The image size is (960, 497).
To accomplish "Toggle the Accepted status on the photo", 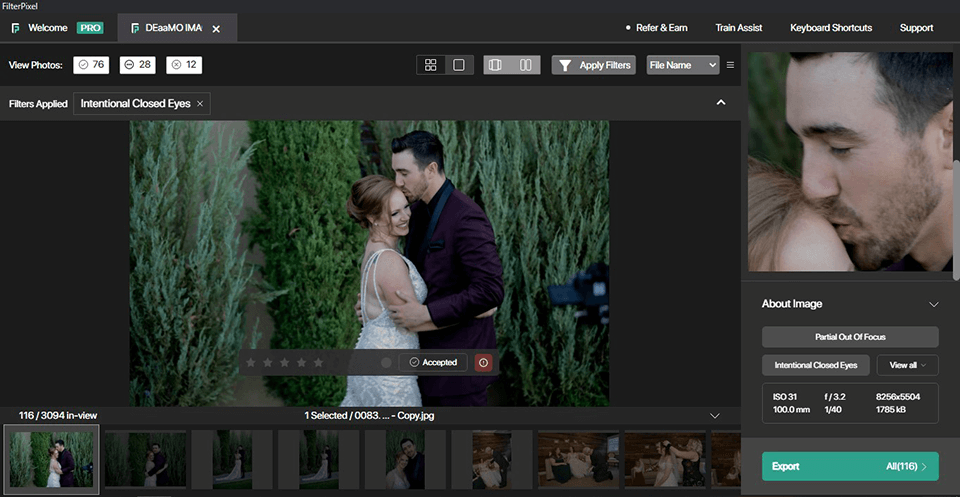I will coord(433,362).
